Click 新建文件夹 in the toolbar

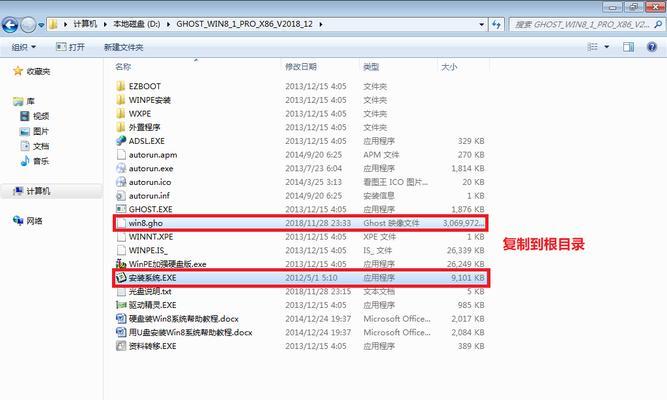click(x=123, y=47)
